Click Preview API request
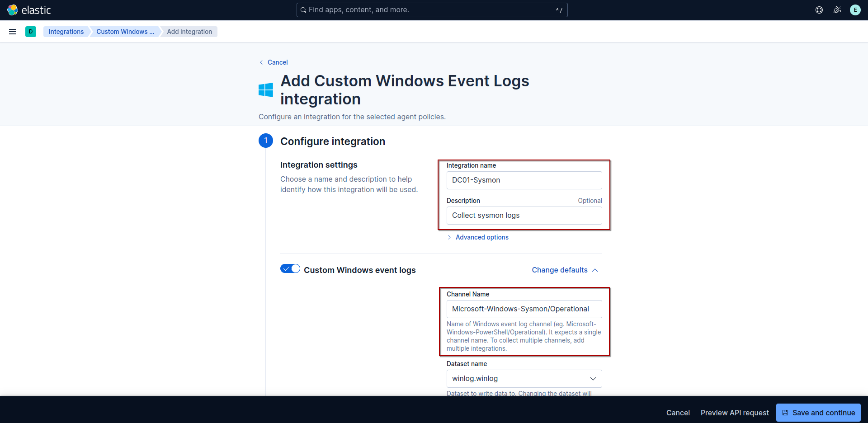868x423 pixels. tap(735, 413)
